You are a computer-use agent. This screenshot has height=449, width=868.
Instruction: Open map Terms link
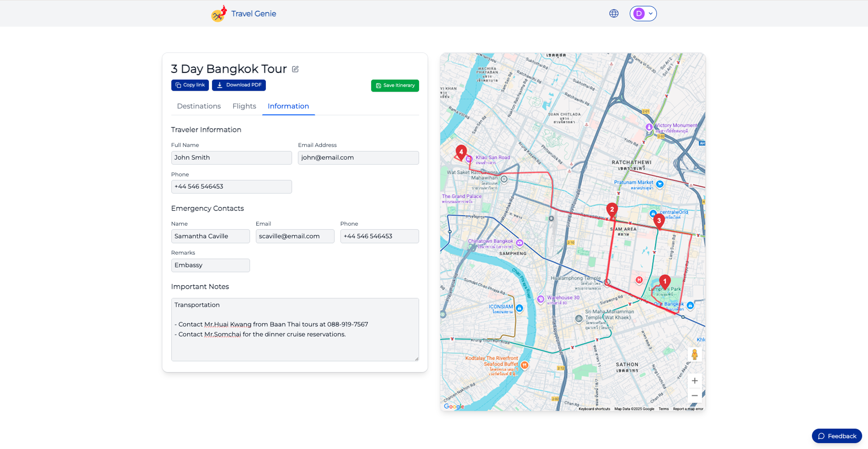(x=663, y=409)
